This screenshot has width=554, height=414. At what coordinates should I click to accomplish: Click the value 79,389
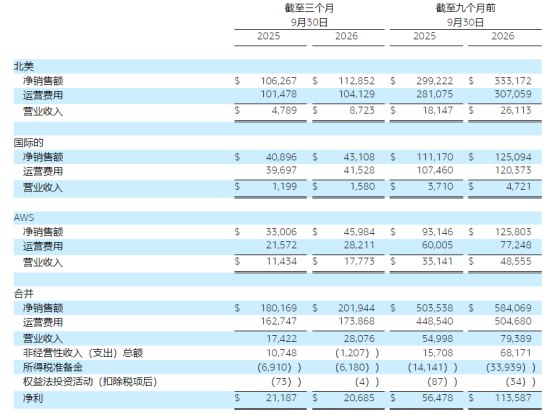(x=515, y=339)
